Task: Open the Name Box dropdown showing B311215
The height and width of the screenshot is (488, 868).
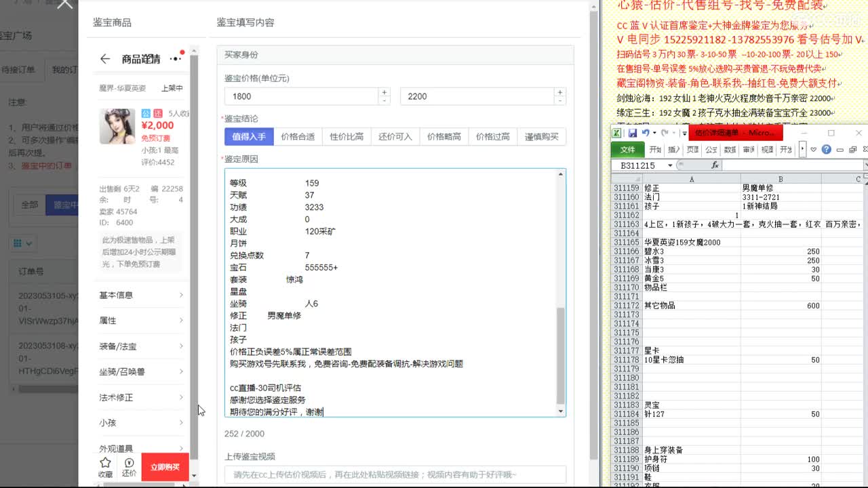Action: point(669,164)
